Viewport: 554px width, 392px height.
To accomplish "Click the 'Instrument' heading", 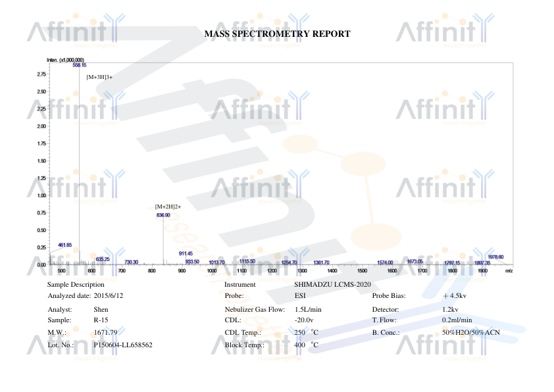I will (x=240, y=285).
